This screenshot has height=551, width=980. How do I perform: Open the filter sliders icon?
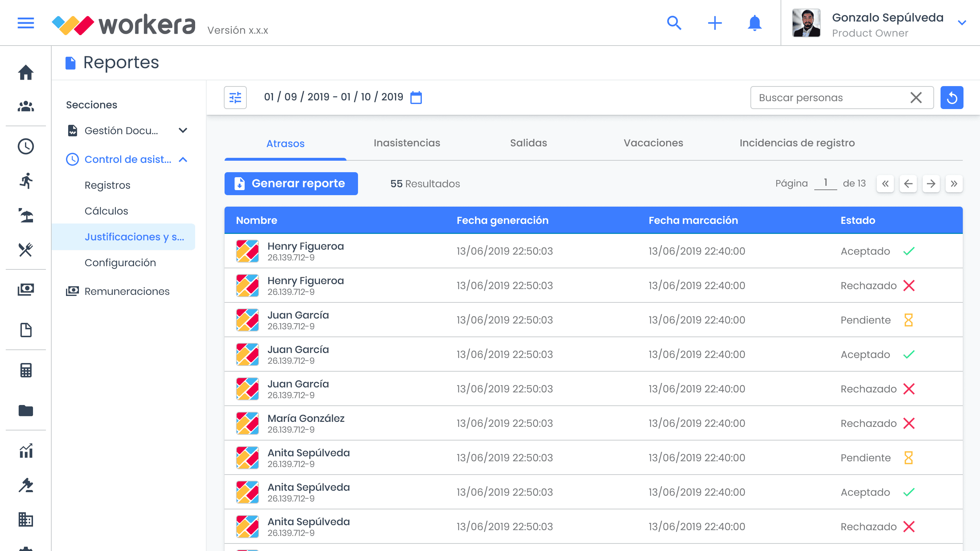tap(235, 98)
